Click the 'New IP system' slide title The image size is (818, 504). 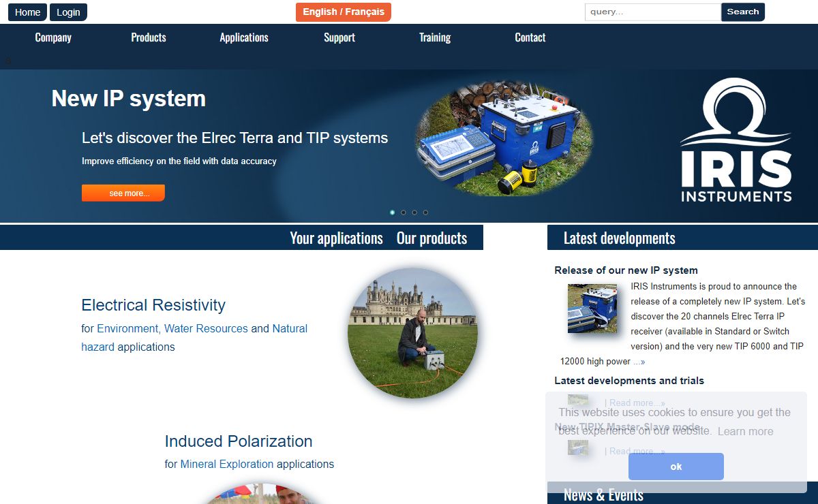pyautogui.click(x=129, y=99)
